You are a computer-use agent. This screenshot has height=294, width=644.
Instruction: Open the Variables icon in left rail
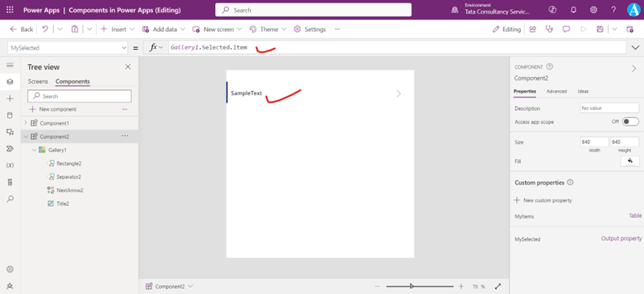(10, 165)
